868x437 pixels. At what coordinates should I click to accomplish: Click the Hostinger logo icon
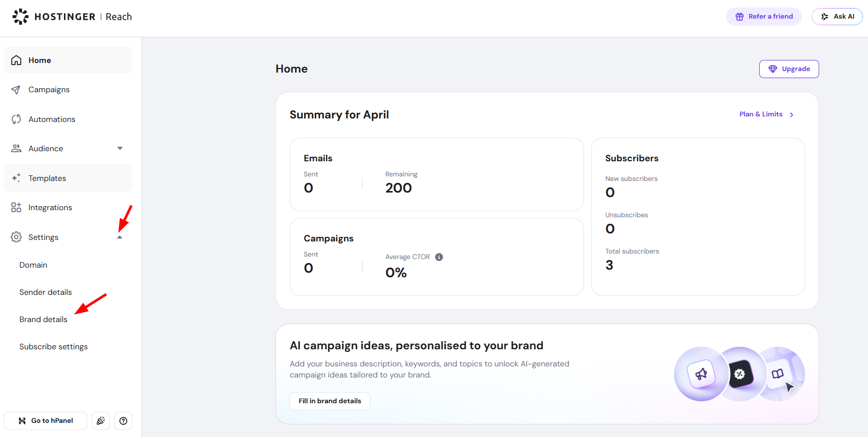point(21,17)
